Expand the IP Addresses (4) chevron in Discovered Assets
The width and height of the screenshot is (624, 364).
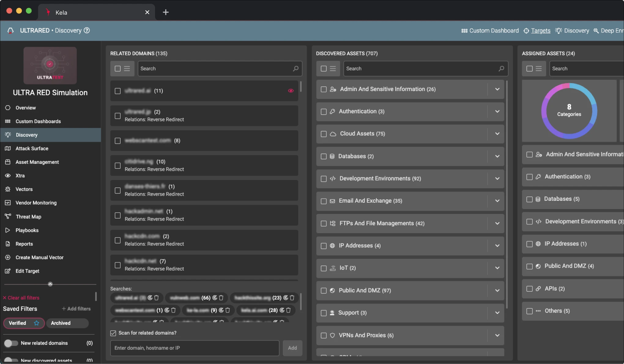click(497, 246)
